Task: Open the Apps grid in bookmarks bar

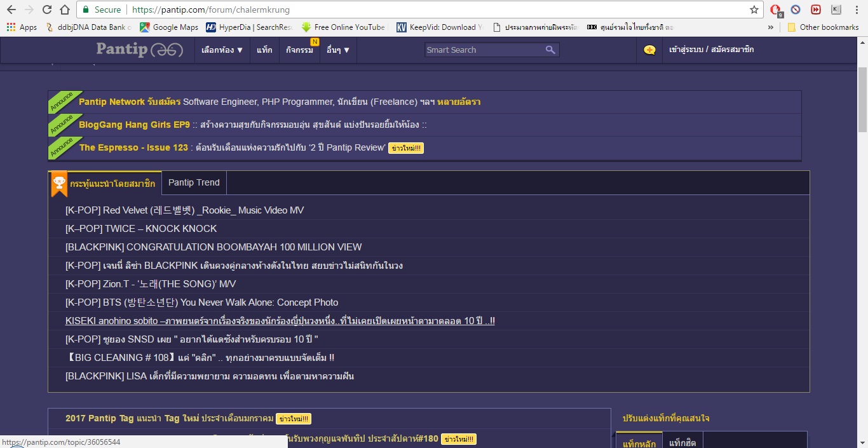Action: click(x=22, y=27)
